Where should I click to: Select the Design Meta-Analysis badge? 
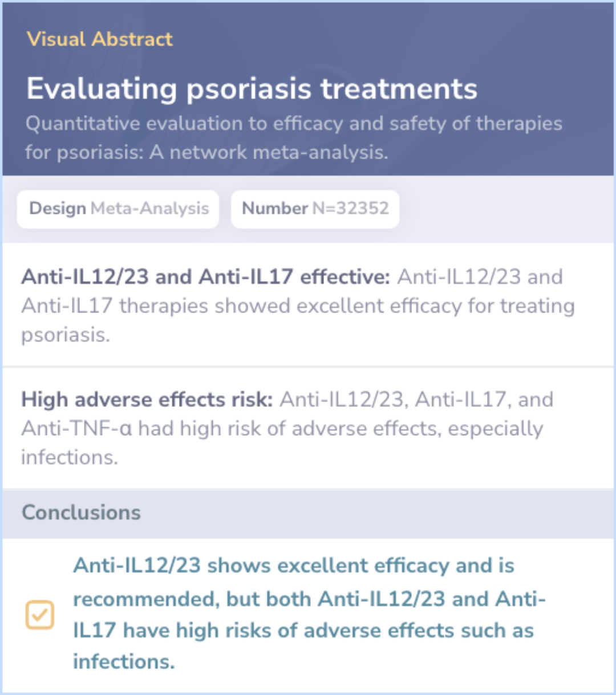(x=118, y=209)
